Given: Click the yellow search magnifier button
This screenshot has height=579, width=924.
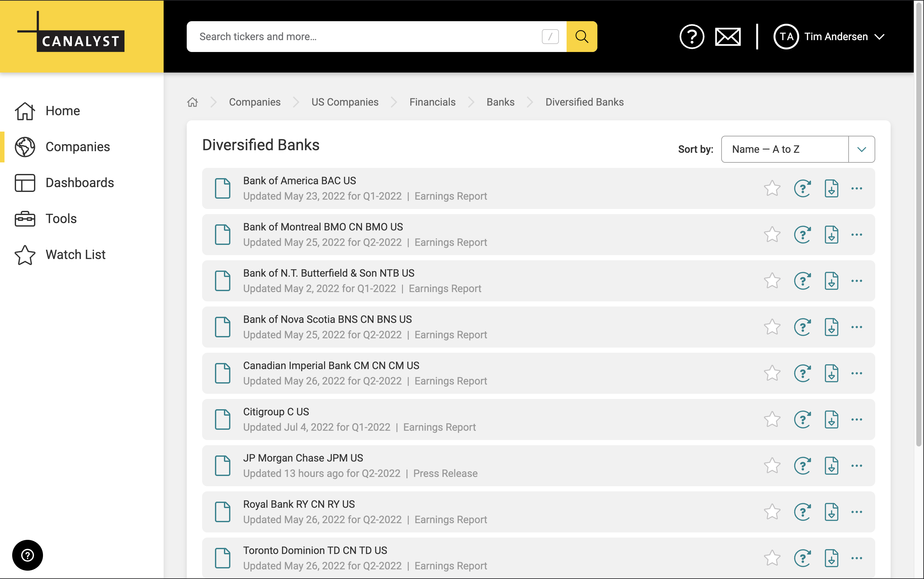Looking at the screenshot, I should (581, 36).
